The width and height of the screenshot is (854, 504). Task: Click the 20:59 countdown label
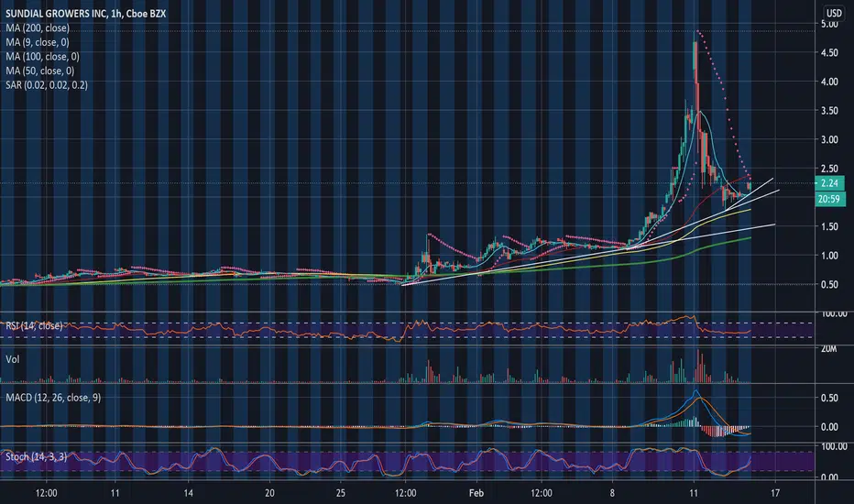coord(829,199)
